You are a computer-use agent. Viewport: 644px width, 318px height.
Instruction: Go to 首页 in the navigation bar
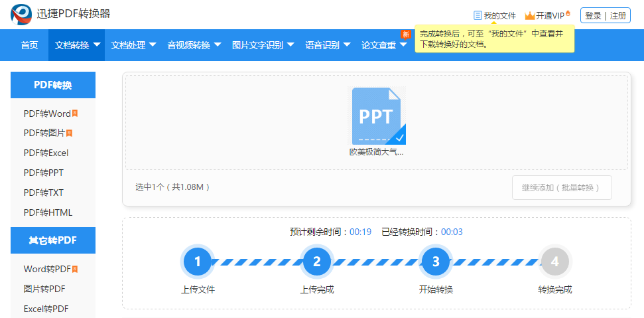(x=30, y=45)
